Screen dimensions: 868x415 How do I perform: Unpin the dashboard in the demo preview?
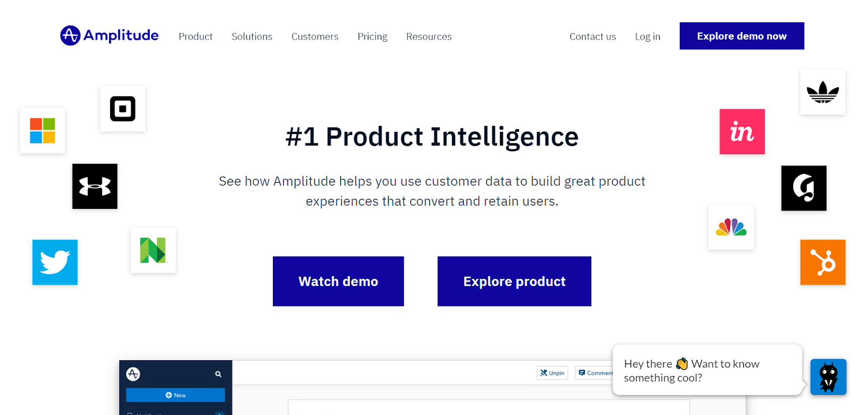tap(552, 373)
